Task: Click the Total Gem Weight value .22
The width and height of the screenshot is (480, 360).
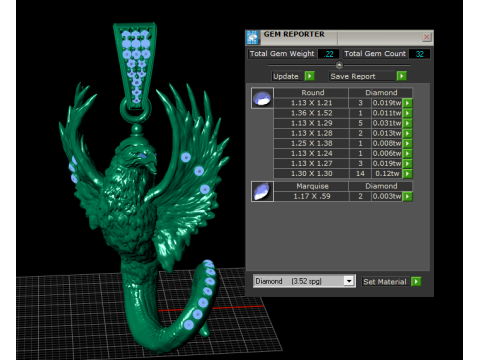Action: click(329, 54)
